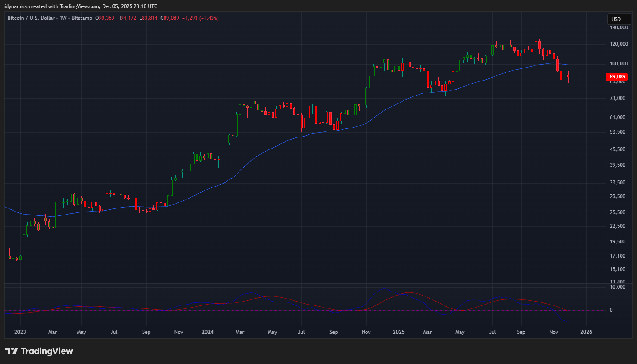Click the 2025 label on time axis
Viewport: 637px width, 364px height.
point(398,332)
